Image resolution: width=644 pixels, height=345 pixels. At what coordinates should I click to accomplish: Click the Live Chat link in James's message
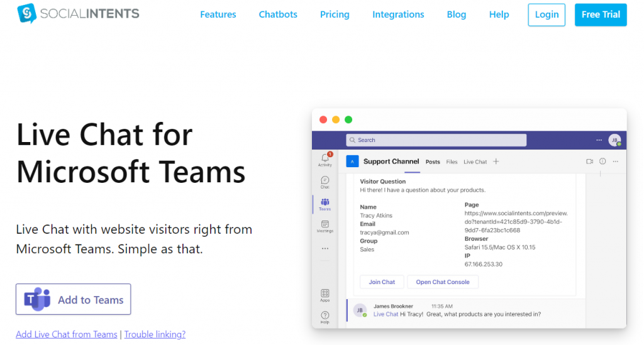[386, 314]
